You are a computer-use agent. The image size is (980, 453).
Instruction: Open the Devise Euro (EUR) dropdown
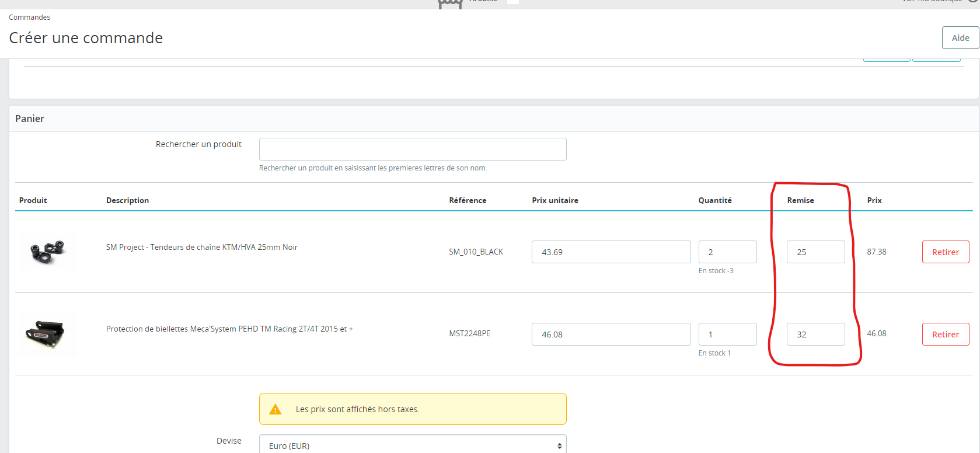tap(413, 445)
